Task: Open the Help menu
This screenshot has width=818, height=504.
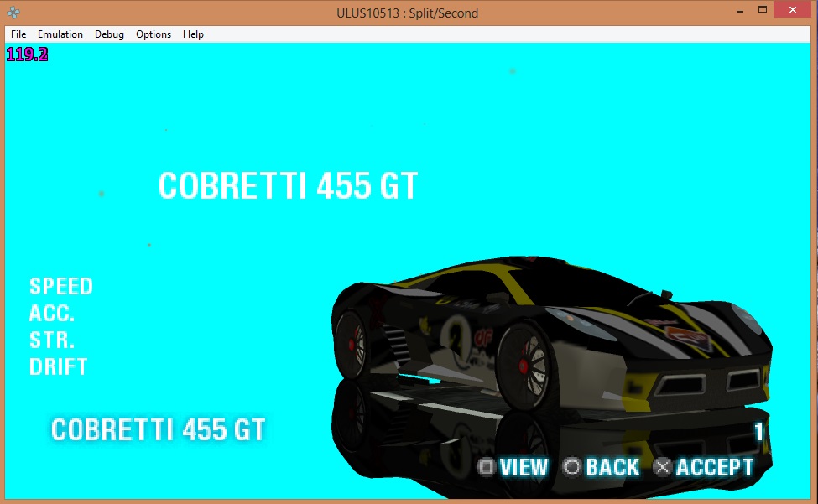Action: [193, 34]
